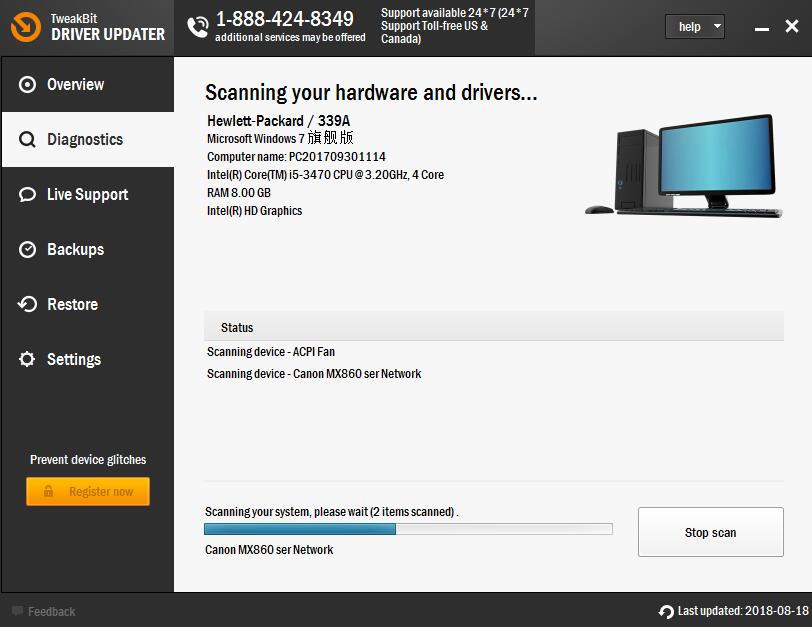Select the Diagnostics tab

point(88,139)
